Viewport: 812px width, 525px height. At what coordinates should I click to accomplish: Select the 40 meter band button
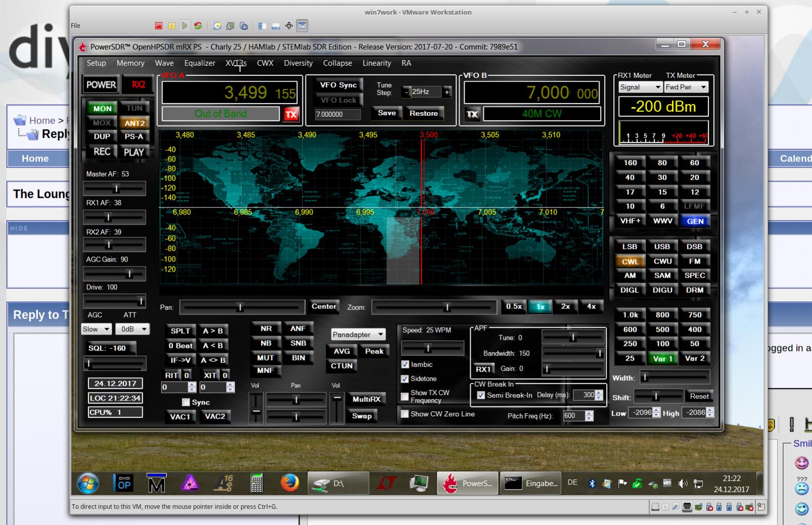coord(630,178)
